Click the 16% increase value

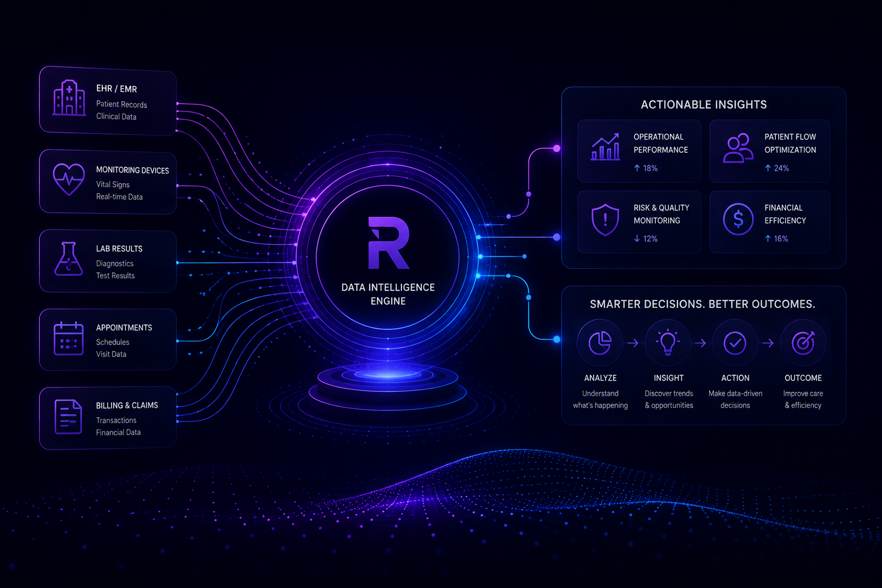pyautogui.click(x=776, y=239)
